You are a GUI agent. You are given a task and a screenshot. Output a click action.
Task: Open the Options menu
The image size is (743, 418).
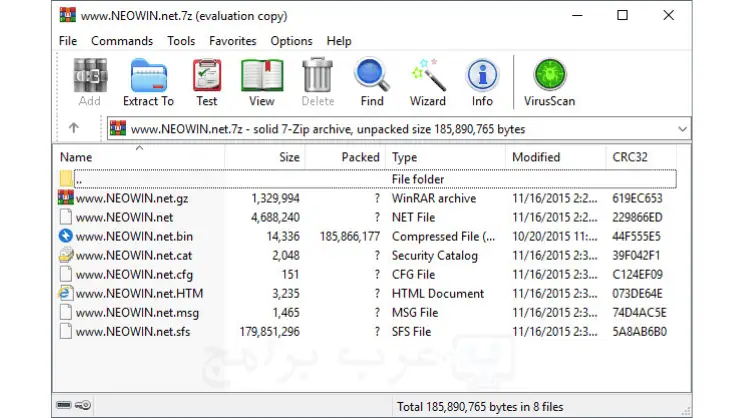[x=291, y=41]
